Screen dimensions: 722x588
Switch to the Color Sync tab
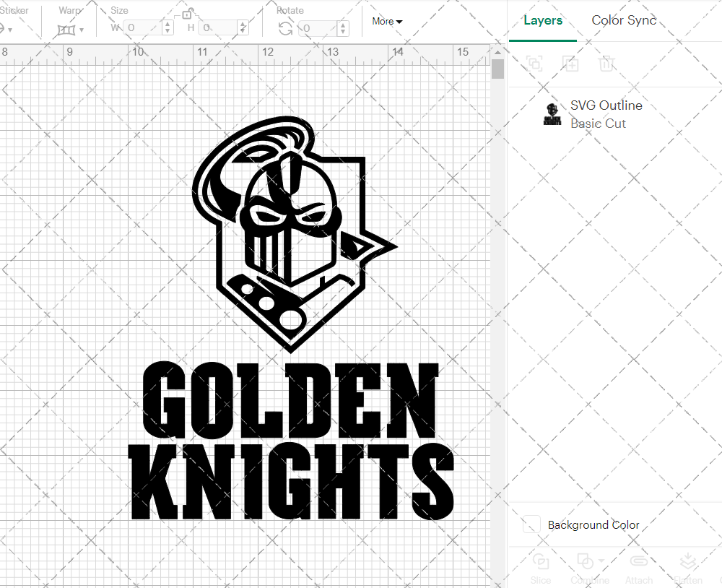click(x=624, y=20)
